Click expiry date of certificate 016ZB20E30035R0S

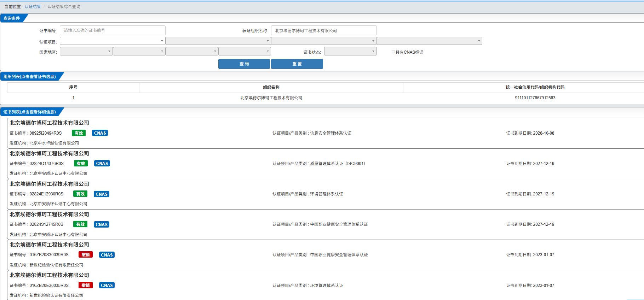click(x=544, y=286)
